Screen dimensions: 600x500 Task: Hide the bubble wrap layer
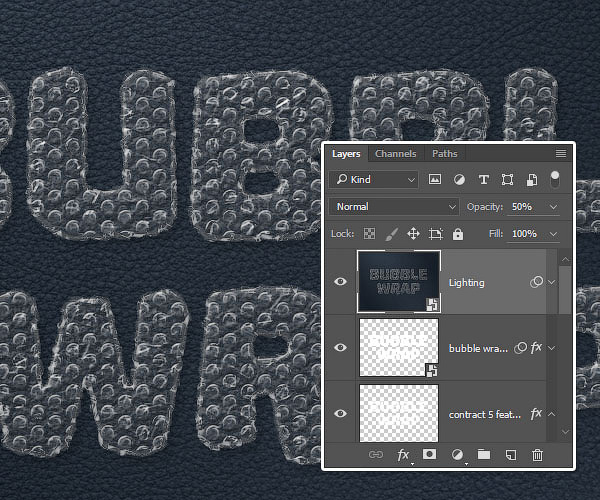(x=340, y=347)
